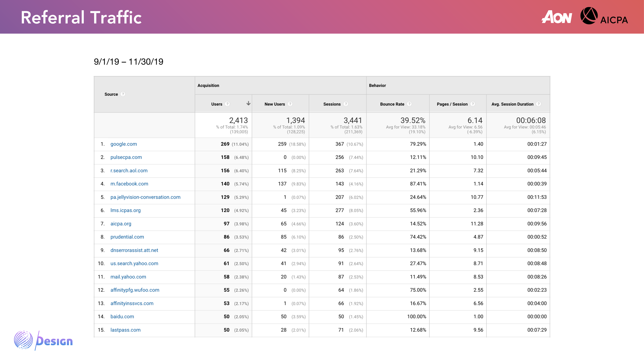Click the New Users help icon
The width and height of the screenshot is (644, 362).
point(290,104)
